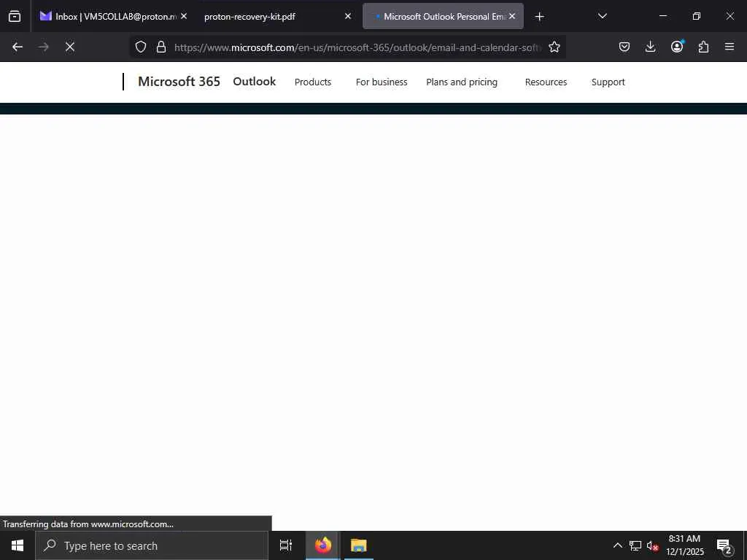Image resolution: width=747 pixels, height=560 pixels.
Task: List all tabs dropdown arrow
Action: point(602,16)
